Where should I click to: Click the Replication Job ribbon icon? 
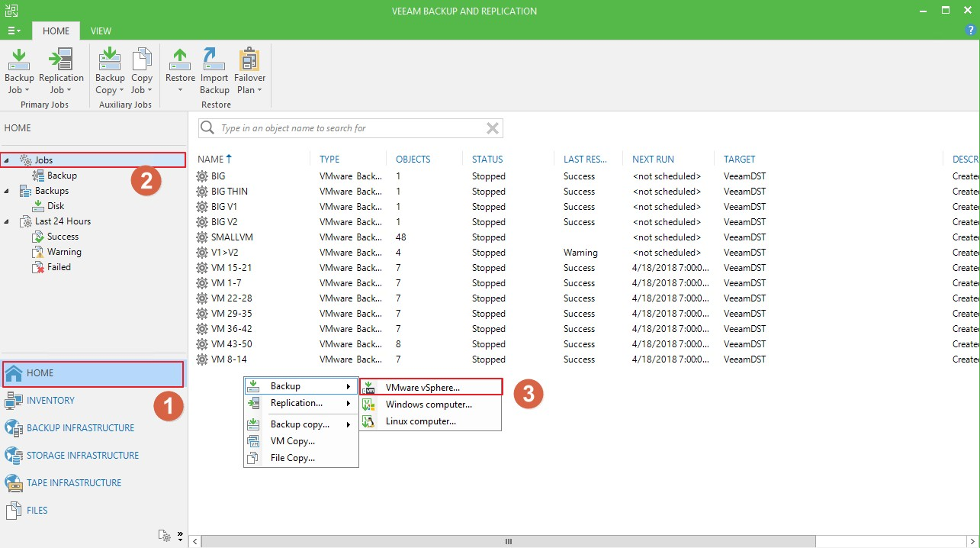click(61, 70)
